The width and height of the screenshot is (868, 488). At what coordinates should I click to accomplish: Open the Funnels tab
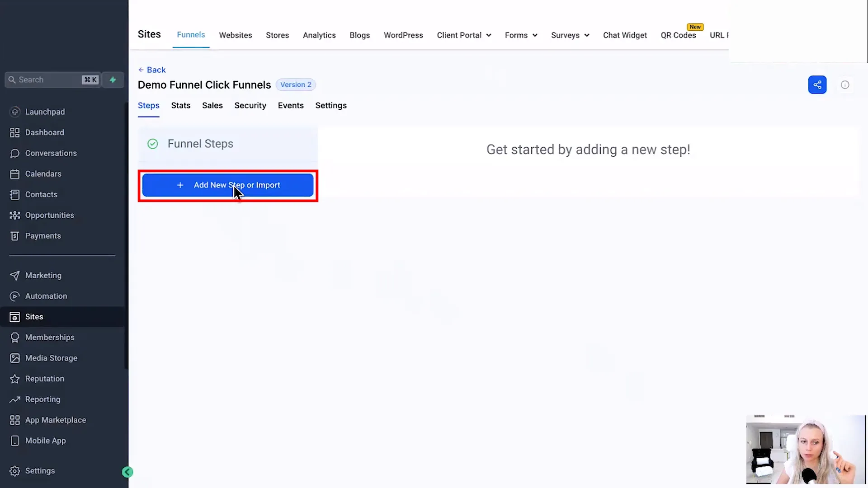click(x=191, y=35)
